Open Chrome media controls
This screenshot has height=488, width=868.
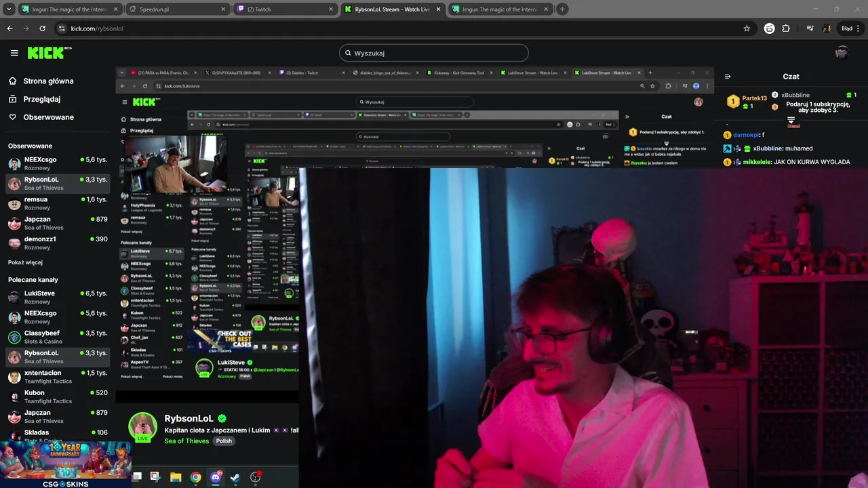(810, 28)
